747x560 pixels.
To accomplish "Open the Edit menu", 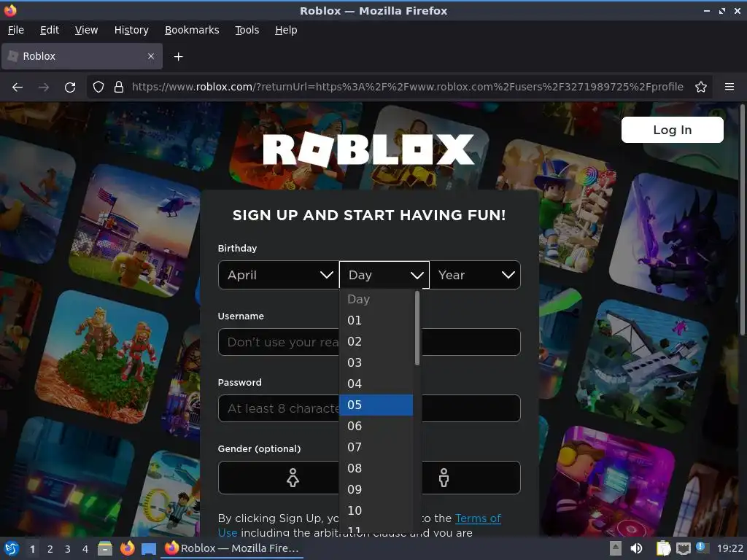I will pyautogui.click(x=50, y=30).
